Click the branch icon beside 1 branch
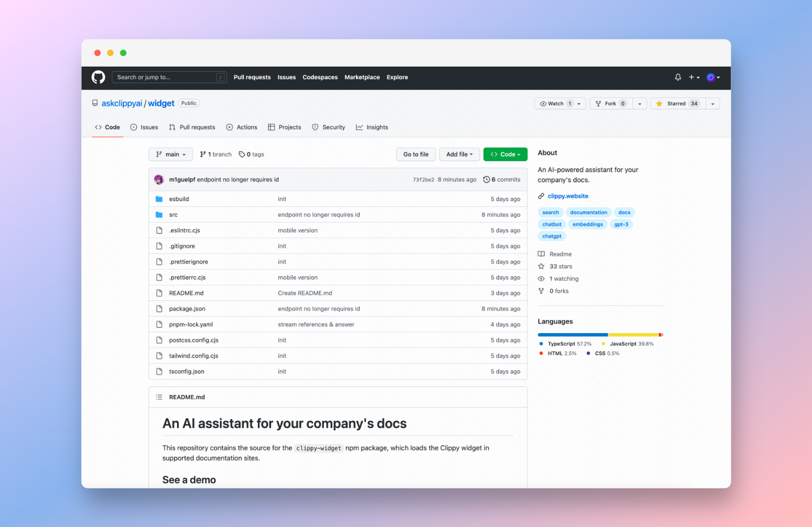Screen dimensions: 812x527 pyautogui.click(x=203, y=154)
